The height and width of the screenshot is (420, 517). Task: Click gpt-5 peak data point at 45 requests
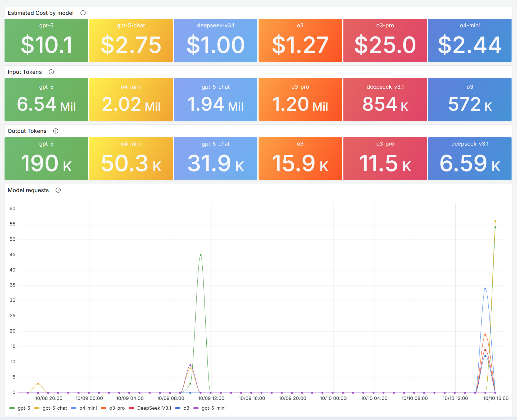pyautogui.click(x=201, y=255)
